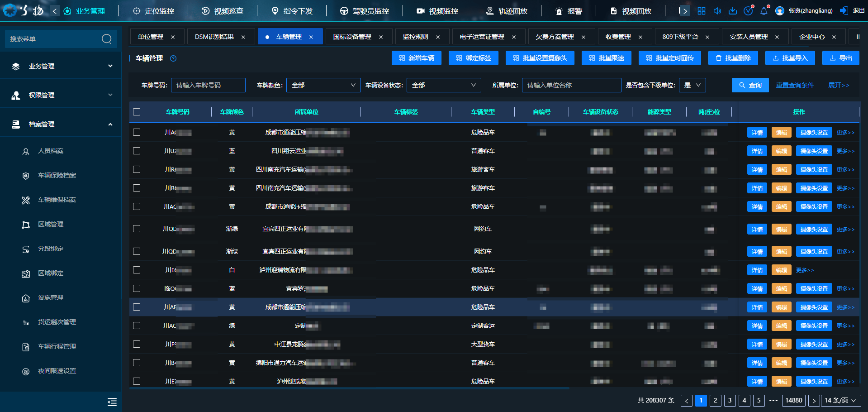
Task: Select the checkbox for the 普通客车 川U row
Action: pyautogui.click(x=137, y=151)
